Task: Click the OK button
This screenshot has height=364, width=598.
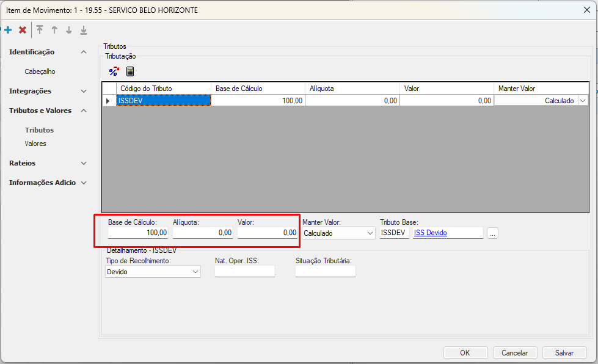Action: 465,352
